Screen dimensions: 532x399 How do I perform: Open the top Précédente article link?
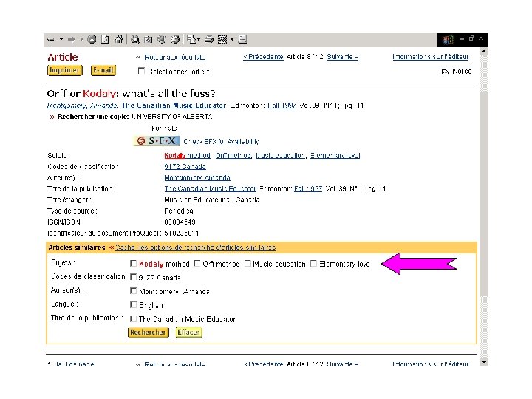tap(263, 57)
